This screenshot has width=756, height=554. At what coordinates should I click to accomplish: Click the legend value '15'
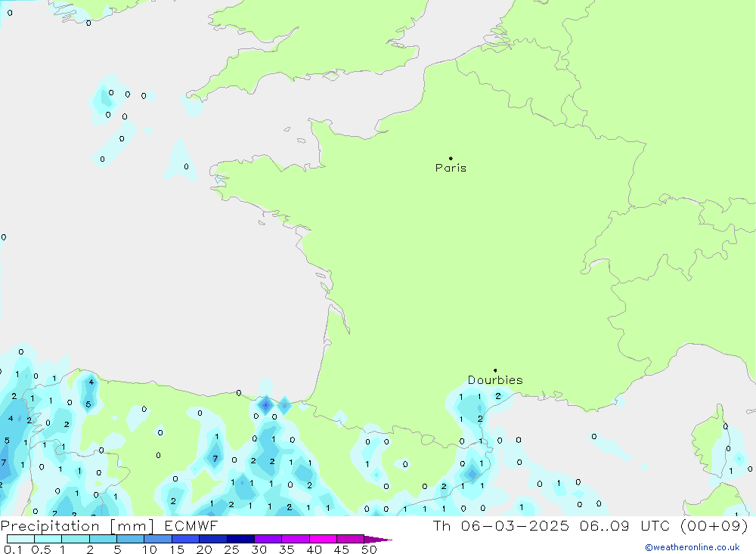[177, 549]
